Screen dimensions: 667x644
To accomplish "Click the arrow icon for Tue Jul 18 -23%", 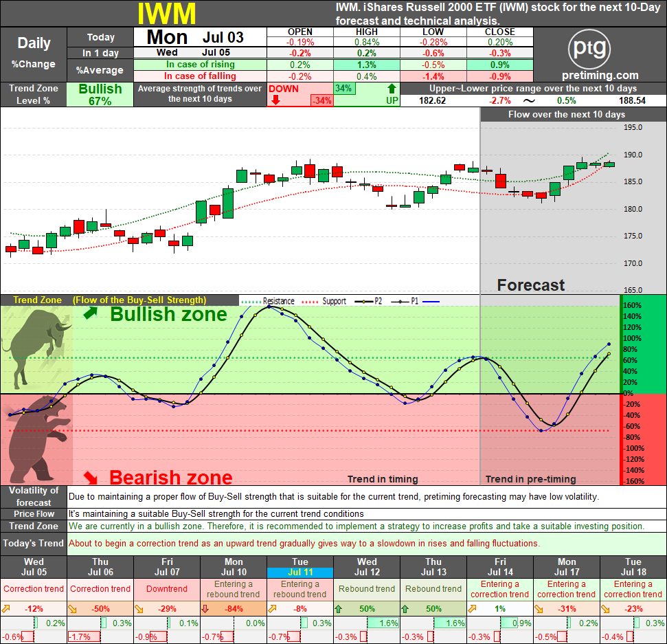I will (605, 609).
